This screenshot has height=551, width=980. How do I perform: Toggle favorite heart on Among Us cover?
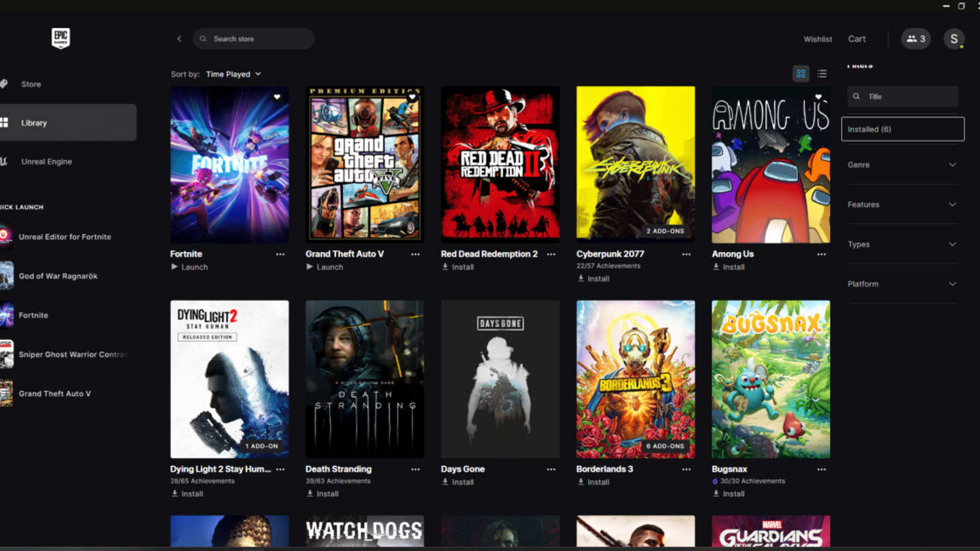[818, 97]
